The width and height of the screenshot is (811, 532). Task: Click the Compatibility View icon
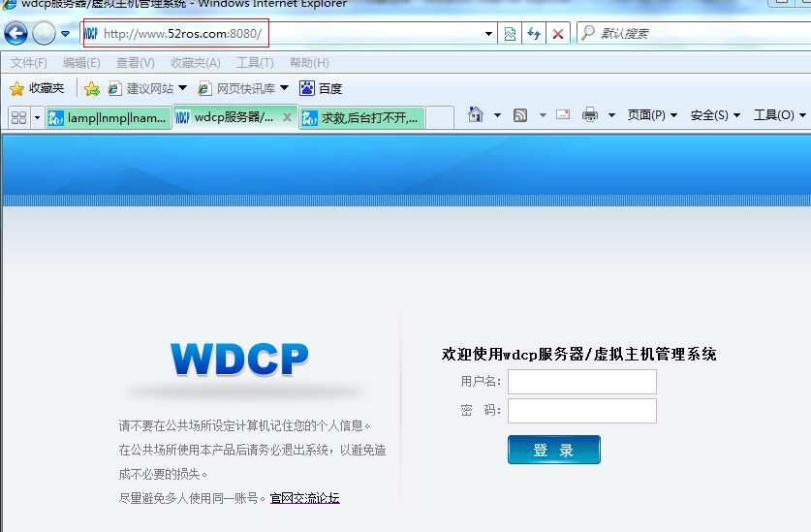tap(510, 34)
